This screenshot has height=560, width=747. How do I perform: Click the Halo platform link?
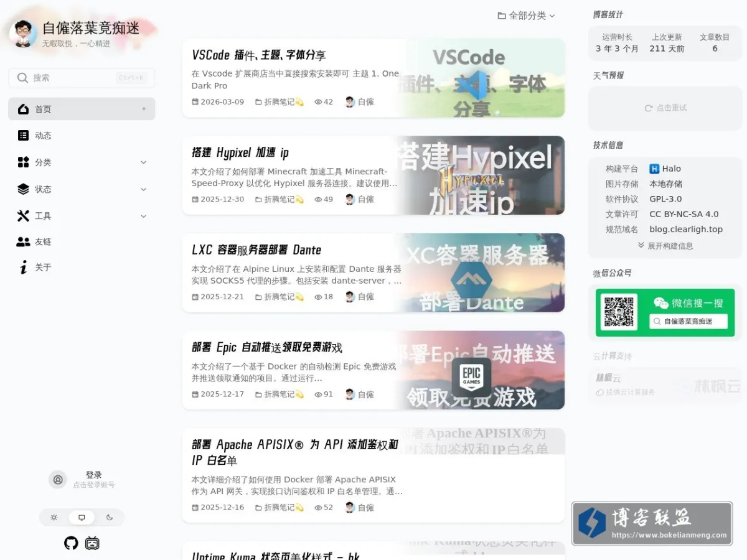(x=665, y=169)
